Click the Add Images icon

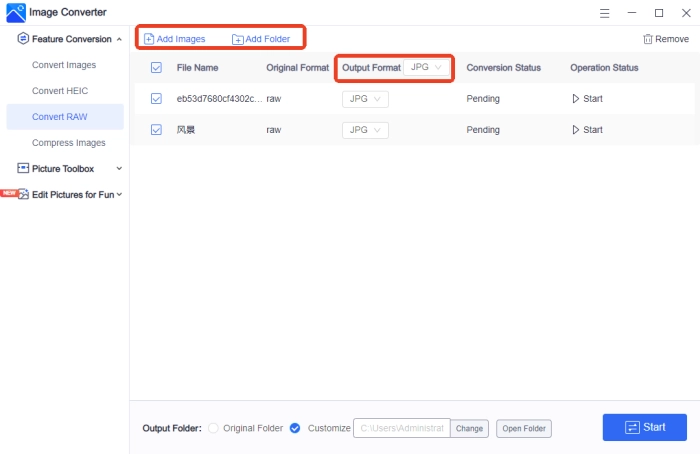pyautogui.click(x=149, y=39)
